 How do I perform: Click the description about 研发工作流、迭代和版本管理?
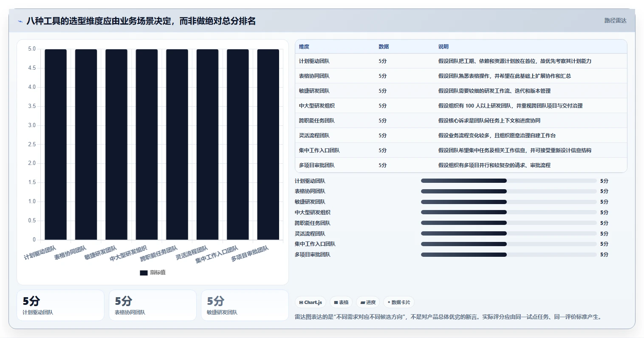click(494, 91)
